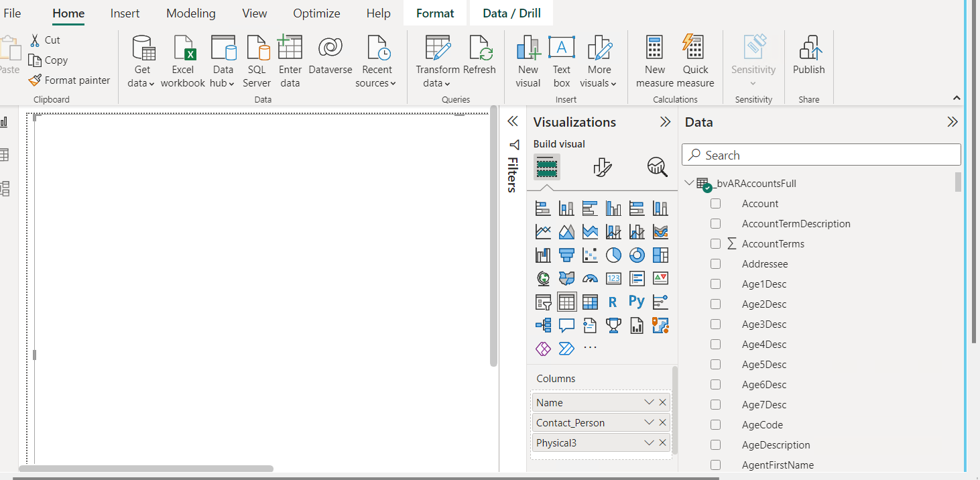Check the Age7Desc field

[715, 405]
